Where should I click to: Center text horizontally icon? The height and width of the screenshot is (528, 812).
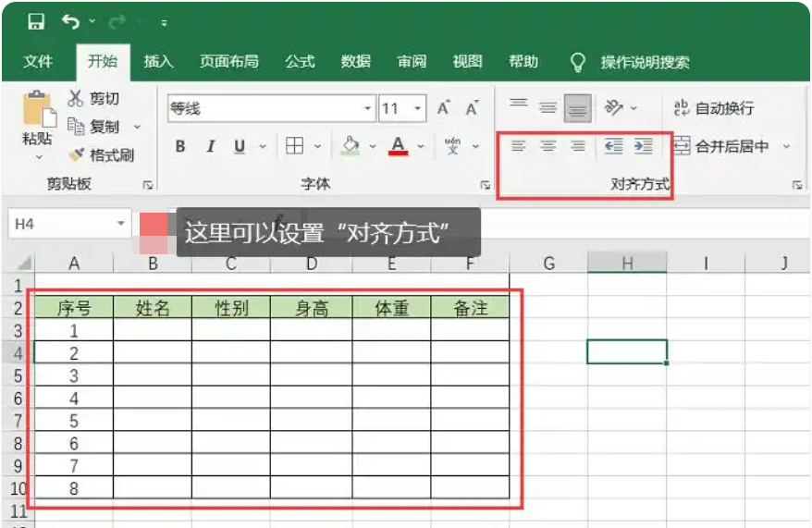(547, 146)
